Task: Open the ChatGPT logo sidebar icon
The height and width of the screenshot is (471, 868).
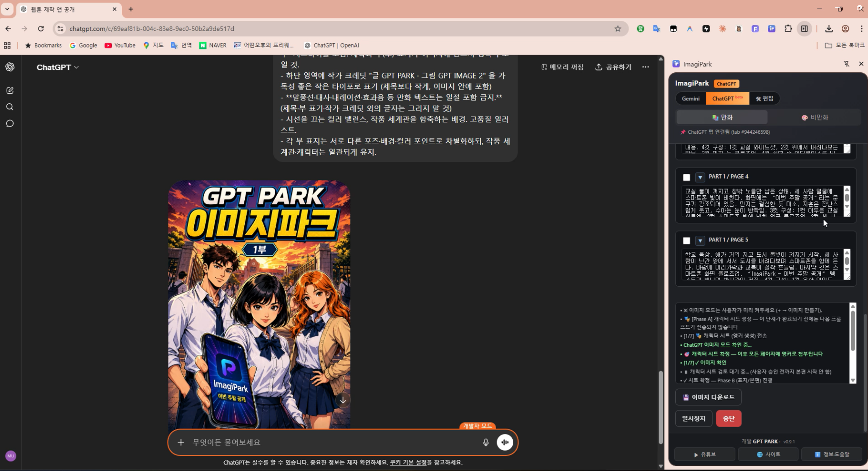Action: [x=10, y=67]
